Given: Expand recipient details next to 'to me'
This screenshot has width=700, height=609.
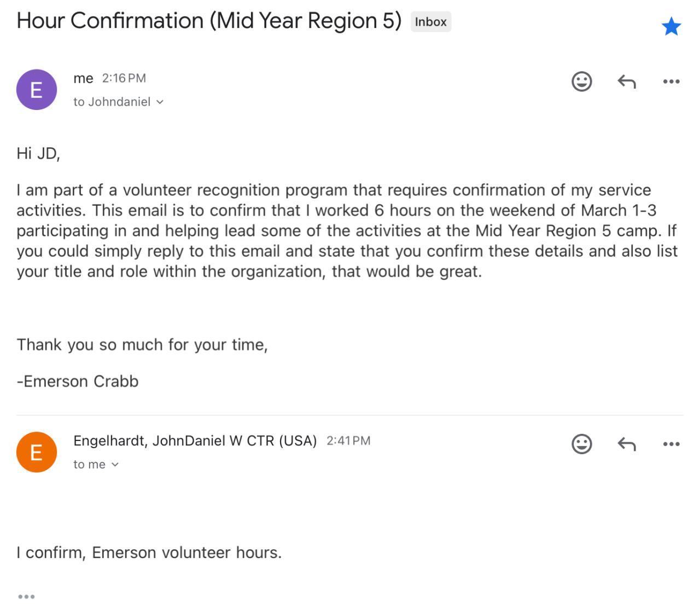Looking at the screenshot, I should pos(115,465).
